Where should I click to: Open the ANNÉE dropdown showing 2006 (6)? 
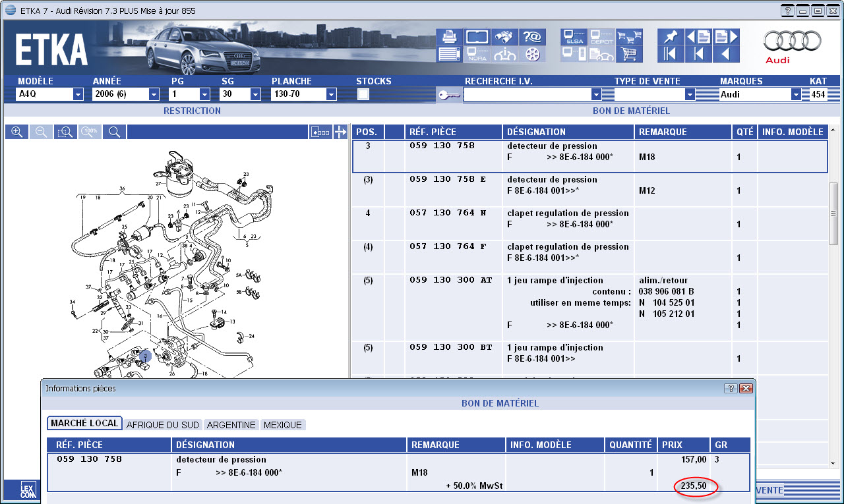coord(154,95)
